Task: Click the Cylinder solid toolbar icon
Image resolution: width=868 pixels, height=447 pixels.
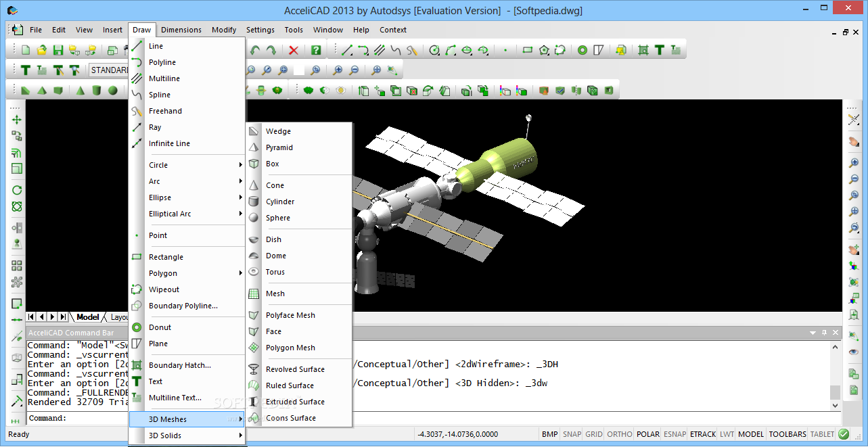Action: 97,90
